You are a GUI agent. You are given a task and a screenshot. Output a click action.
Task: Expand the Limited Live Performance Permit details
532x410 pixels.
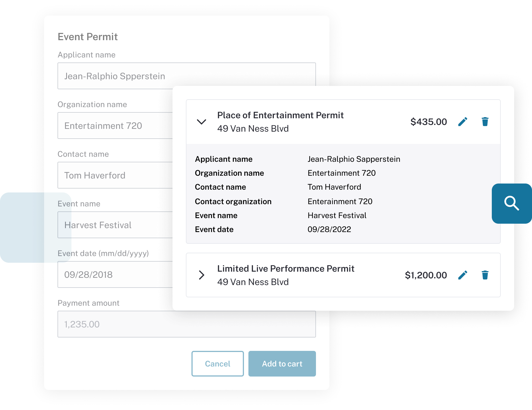[x=202, y=275]
